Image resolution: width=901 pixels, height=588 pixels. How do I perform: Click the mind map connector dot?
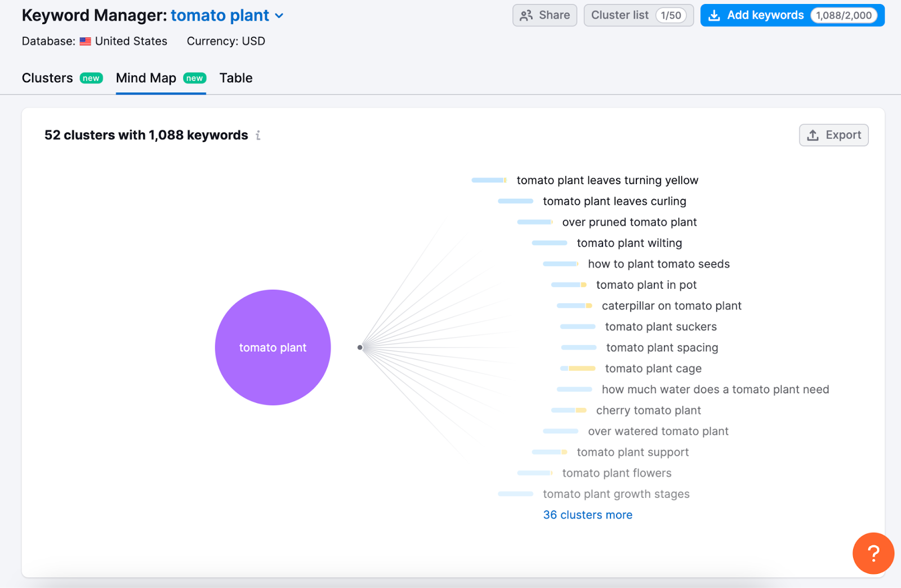click(360, 347)
